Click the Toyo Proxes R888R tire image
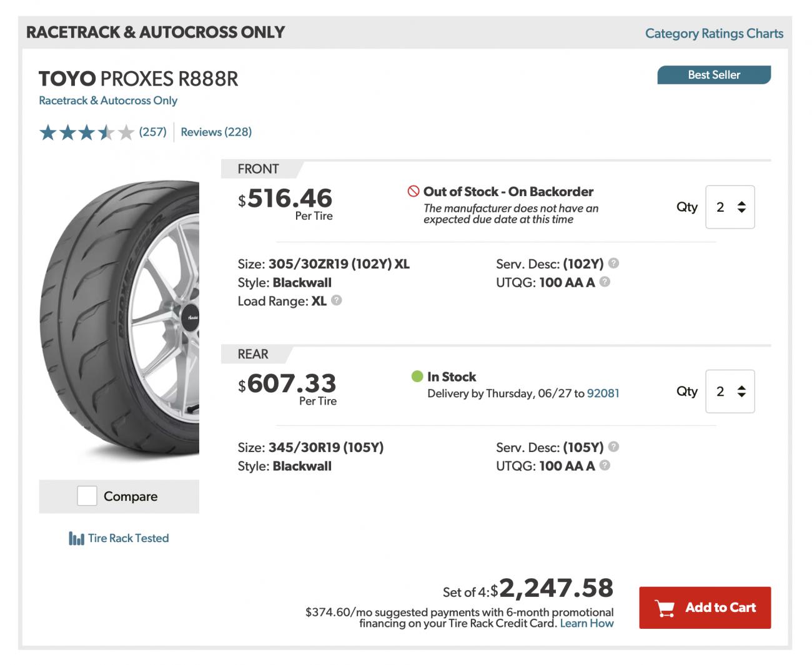Image resolution: width=812 pixels, height=665 pixels. pos(119,318)
